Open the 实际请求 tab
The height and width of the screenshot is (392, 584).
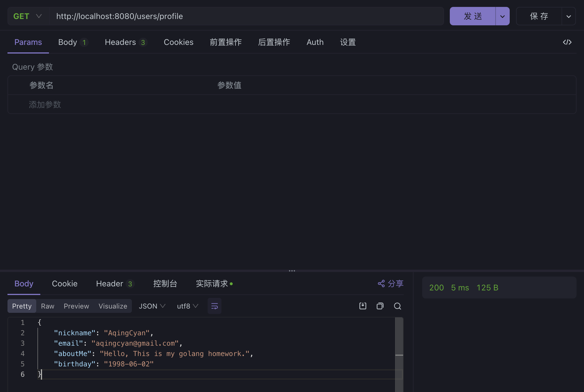[214, 284]
